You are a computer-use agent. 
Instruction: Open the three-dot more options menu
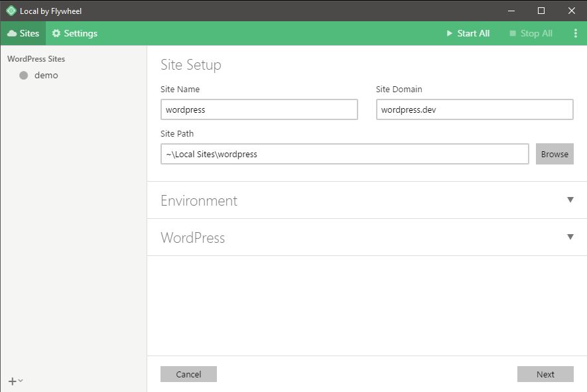tap(576, 33)
